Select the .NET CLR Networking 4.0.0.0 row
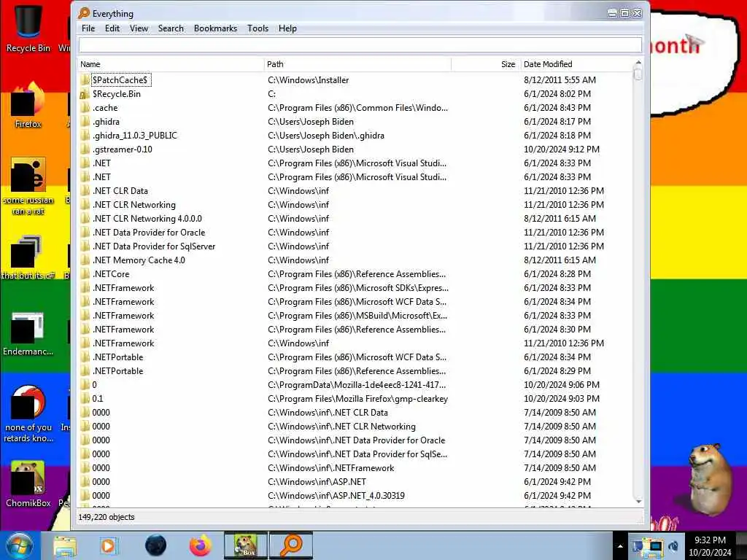 [355, 219]
